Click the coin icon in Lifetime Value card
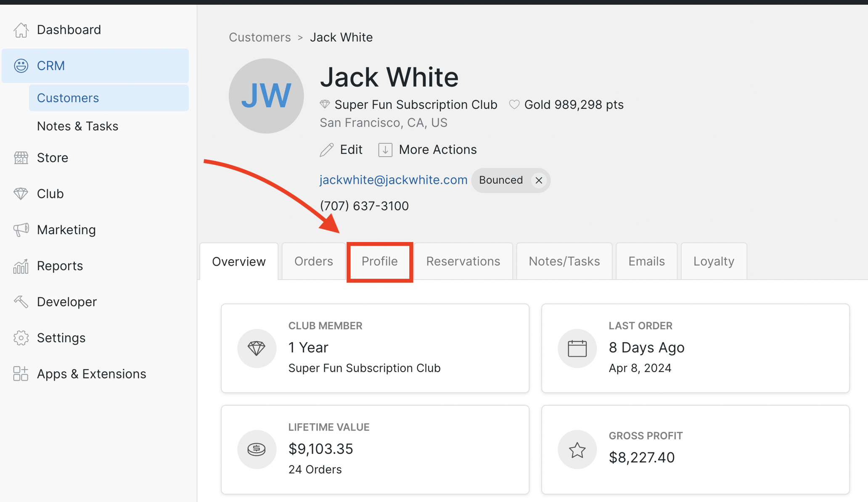This screenshot has height=502, width=868. click(257, 449)
